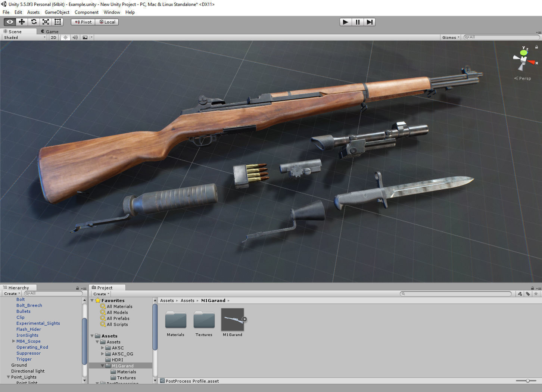Open the GameObject menu

(x=57, y=12)
